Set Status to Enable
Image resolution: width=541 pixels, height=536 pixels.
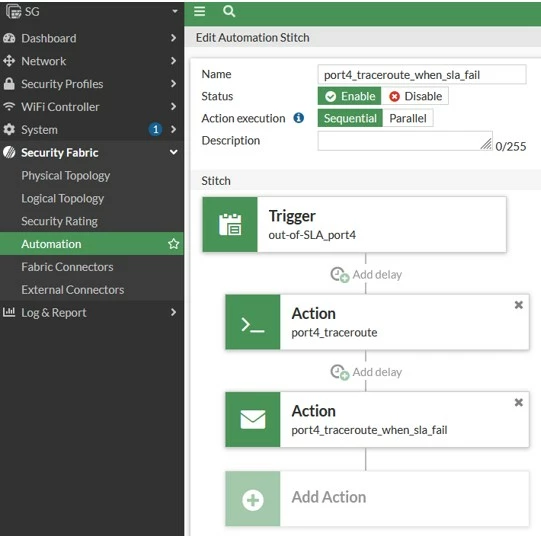350,96
